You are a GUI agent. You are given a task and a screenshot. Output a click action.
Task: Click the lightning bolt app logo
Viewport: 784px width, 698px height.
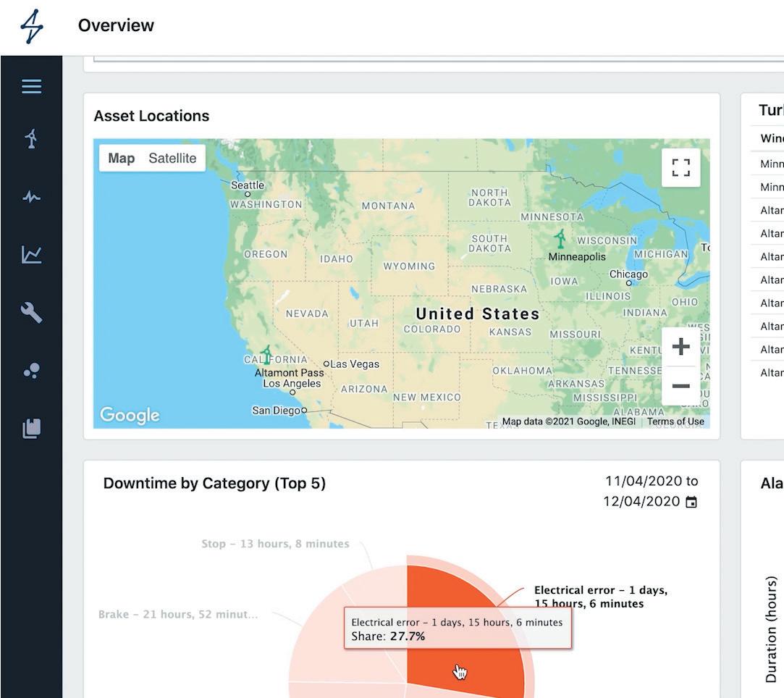[31, 27]
